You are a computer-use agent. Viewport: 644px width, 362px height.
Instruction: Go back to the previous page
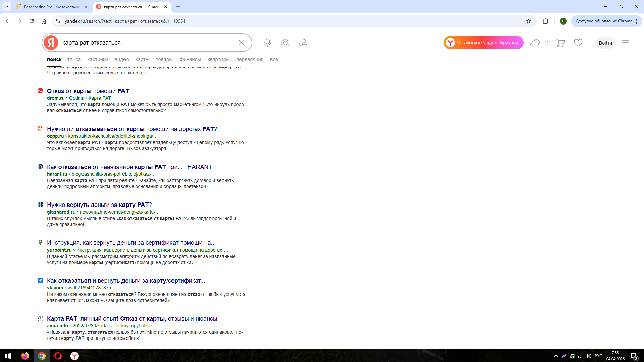(x=7, y=21)
